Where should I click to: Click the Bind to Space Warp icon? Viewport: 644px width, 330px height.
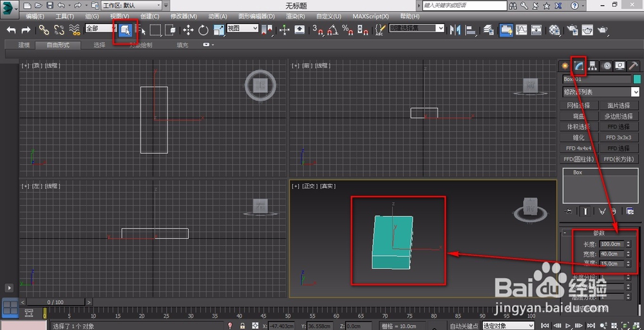[74, 30]
